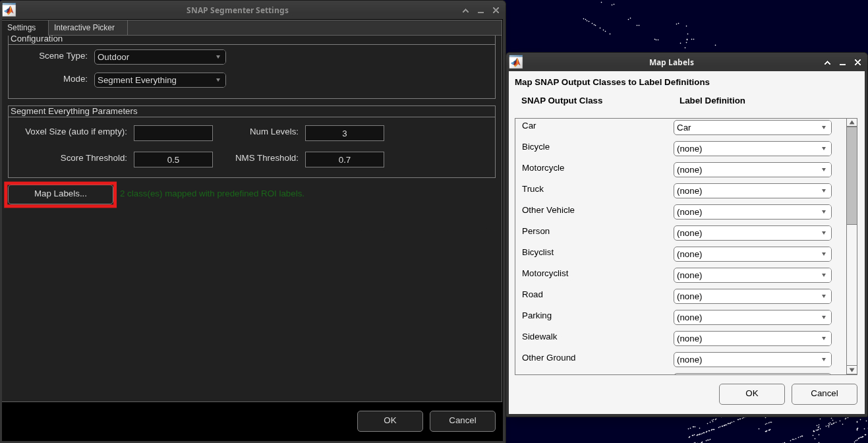Minimize the Map Labels window
868x443 pixels.
[x=842, y=63]
